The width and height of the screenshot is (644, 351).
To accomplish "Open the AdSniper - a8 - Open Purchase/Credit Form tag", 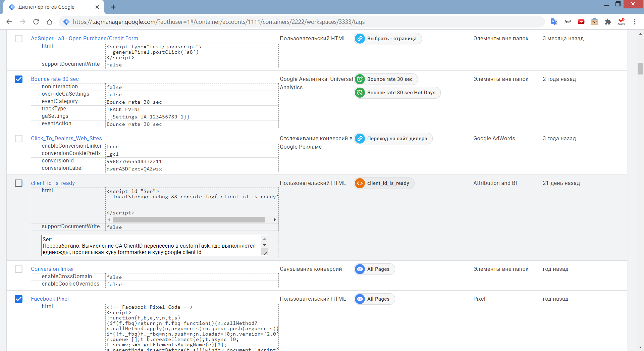I will [85, 39].
